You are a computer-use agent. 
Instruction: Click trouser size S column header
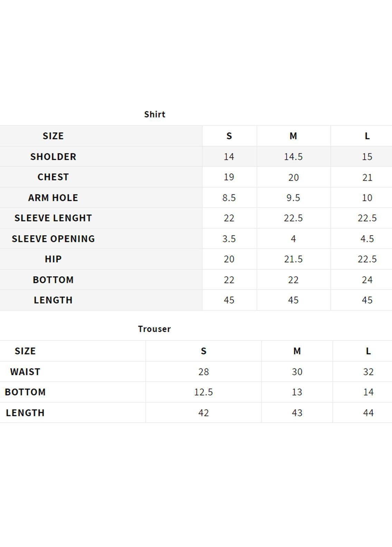203,351
